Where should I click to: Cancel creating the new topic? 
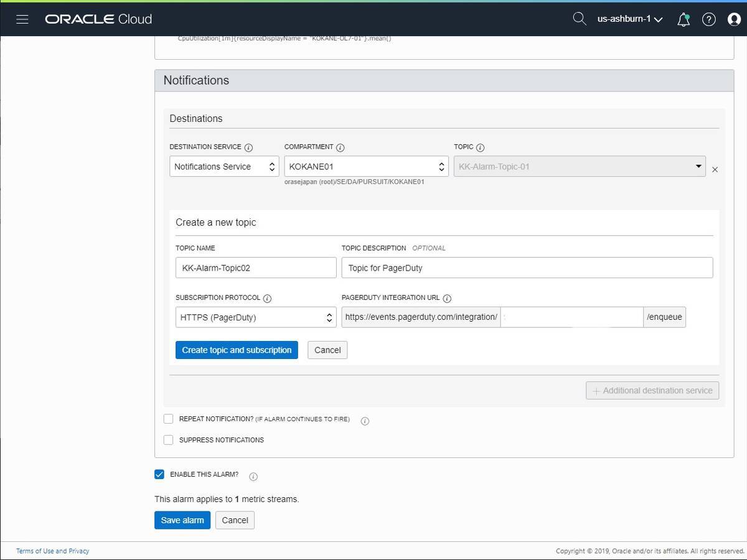tap(327, 350)
